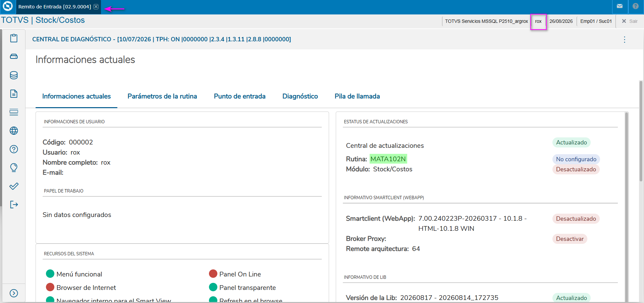
Task: Click the Lib version 20260817 text
Action: (449, 298)
